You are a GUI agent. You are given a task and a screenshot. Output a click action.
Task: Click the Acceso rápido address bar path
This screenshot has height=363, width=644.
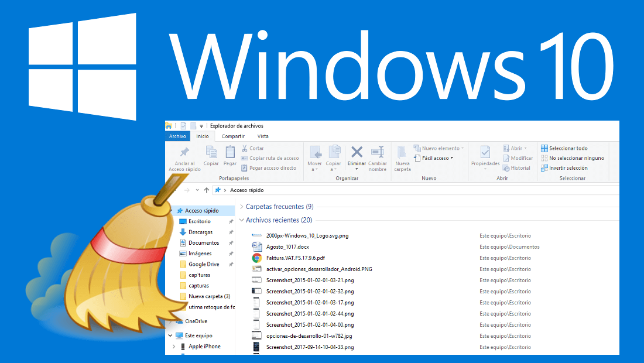(247, 190)
